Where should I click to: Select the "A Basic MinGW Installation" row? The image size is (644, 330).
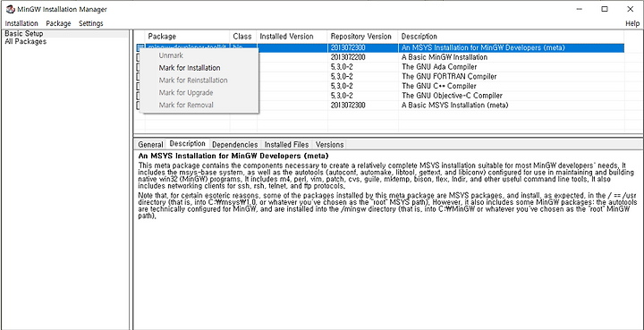click(445, 57)
